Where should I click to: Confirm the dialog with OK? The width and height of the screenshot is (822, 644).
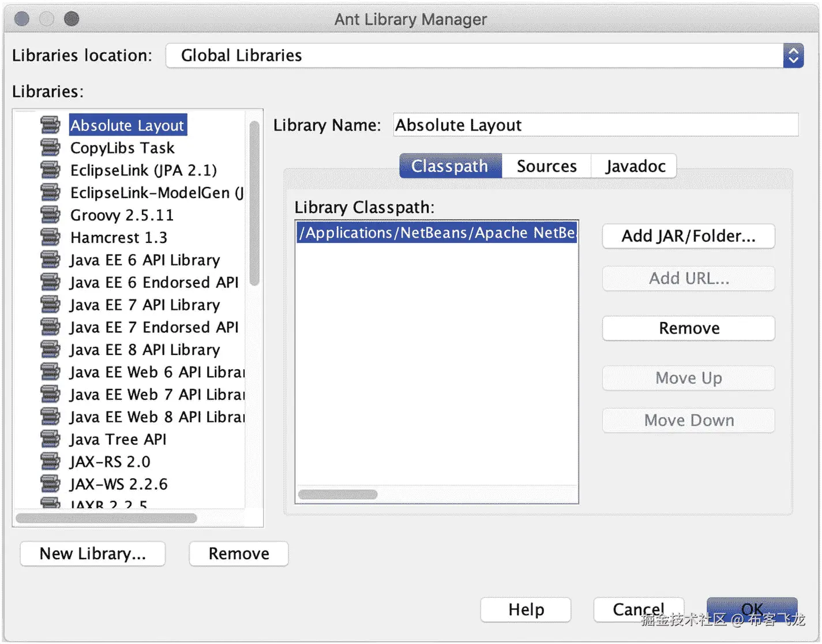pos(752,609)
